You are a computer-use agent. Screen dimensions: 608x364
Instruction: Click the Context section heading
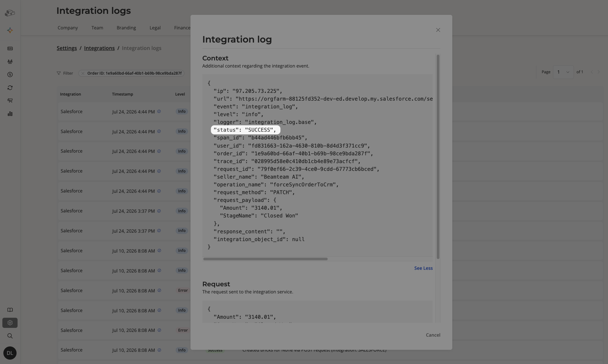tap(215, 58)
